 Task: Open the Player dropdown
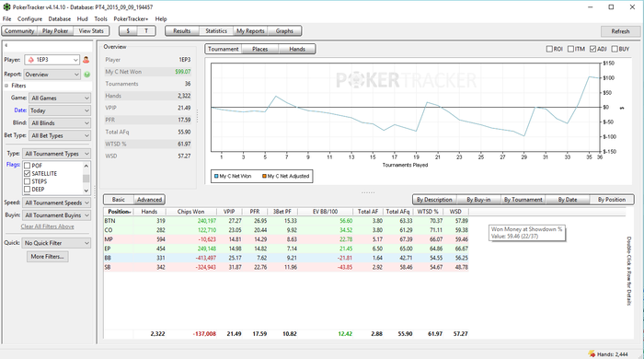[x=52, y=60]
